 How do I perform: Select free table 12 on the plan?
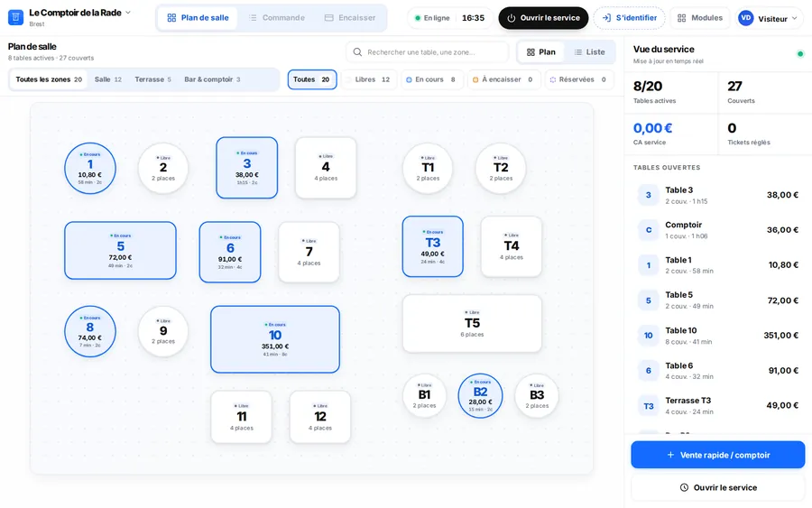320,417
